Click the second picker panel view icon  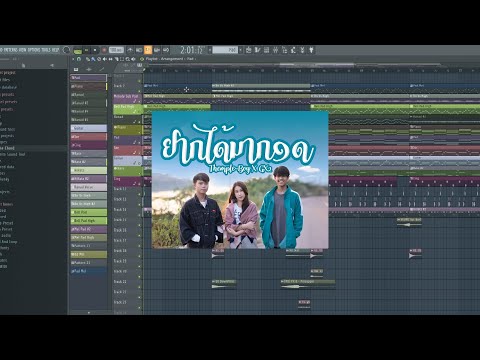[x=89, y=69]
